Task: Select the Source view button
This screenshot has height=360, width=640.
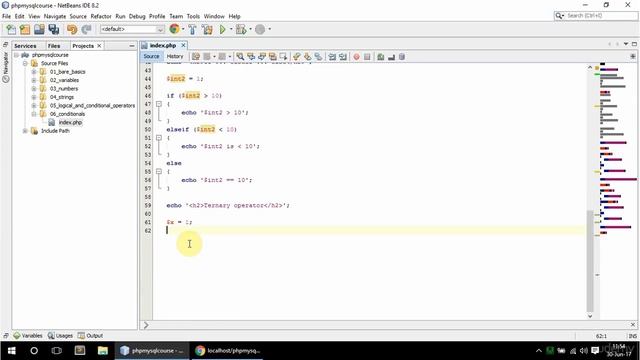Action: click(x=151, y=56)
